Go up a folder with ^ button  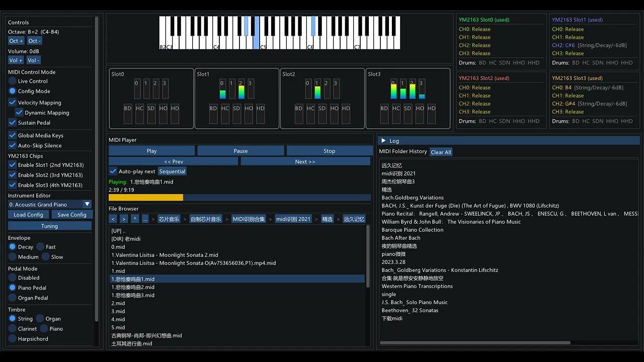135,219
